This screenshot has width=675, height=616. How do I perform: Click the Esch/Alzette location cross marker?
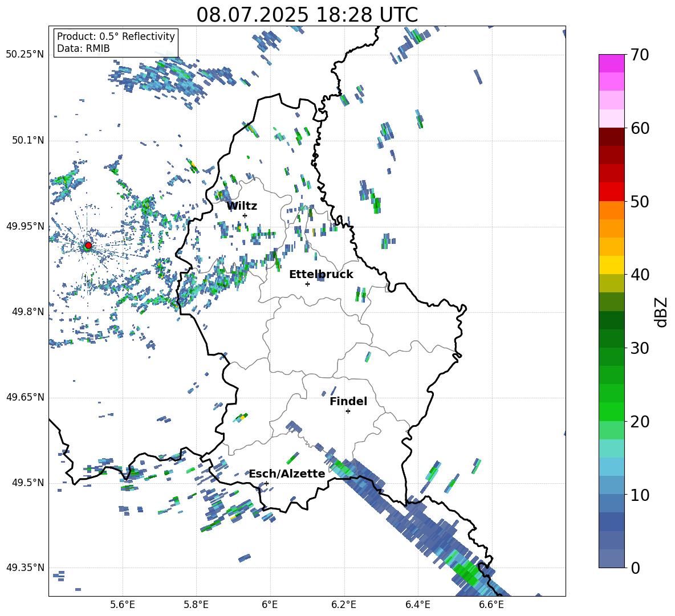(266, 483)
